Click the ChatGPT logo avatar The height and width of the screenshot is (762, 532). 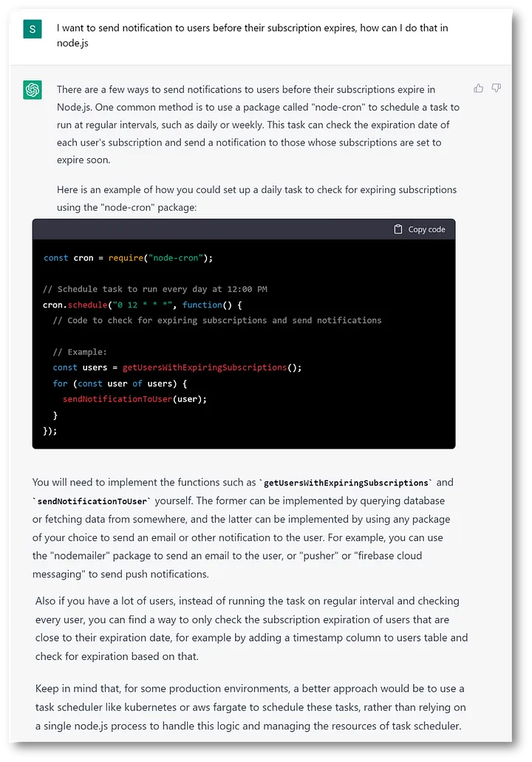tap(33, 89)
